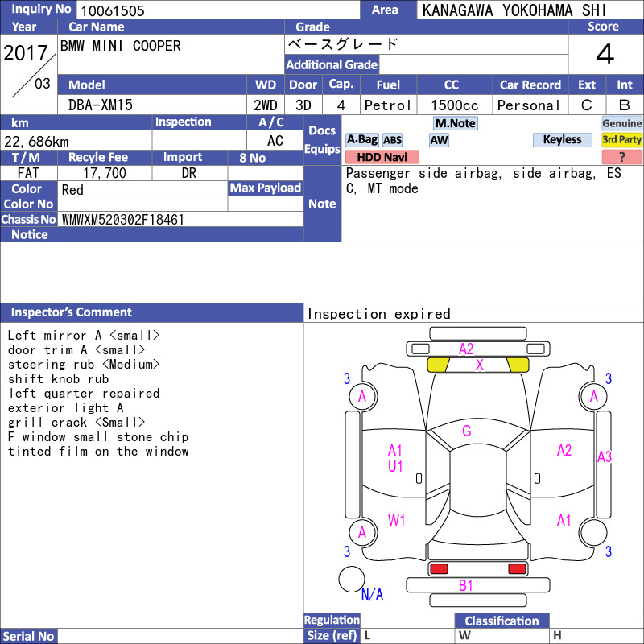Click the spare tire circle marked N/A

[x=352, y=579]
